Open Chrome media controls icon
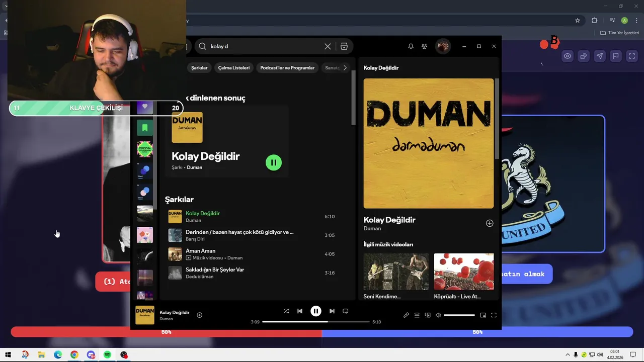 point(612,21)
